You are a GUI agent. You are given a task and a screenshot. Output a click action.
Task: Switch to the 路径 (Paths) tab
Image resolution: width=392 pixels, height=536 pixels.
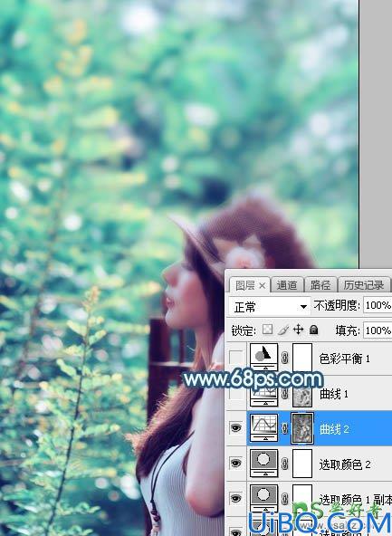pos(320,285)
